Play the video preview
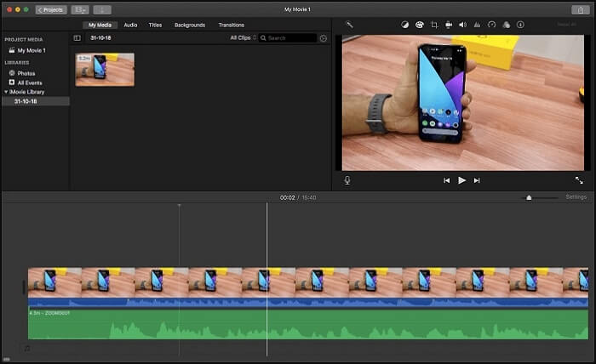Screen dimensions: 596x364 tap(461, 180)
